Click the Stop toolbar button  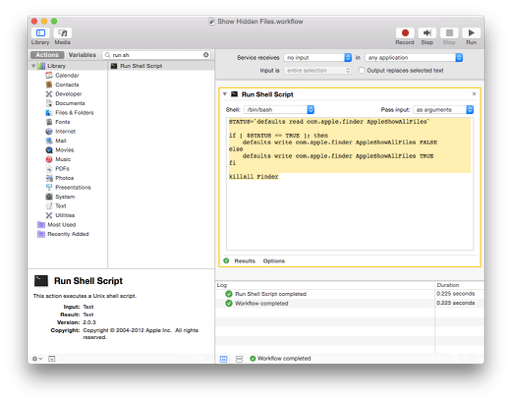[x=449, y=33]
